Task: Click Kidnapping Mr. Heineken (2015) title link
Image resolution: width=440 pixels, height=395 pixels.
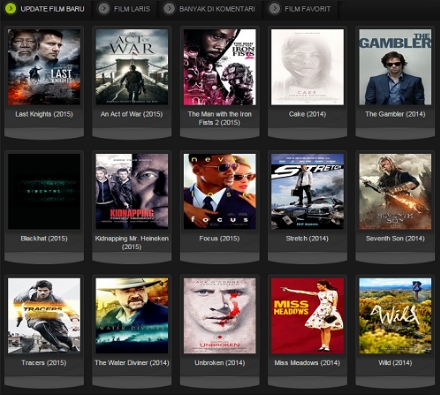Action: pyautogui.click(x=132, y=243)
